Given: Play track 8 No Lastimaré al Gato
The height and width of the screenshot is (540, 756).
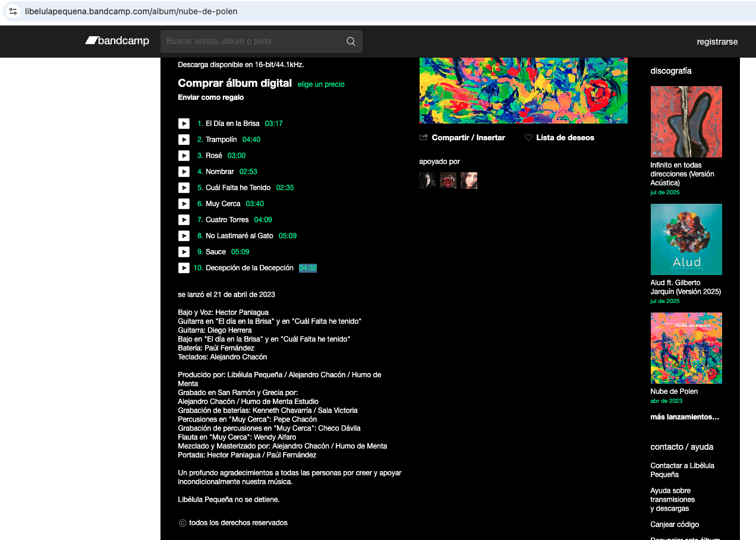Looking at the screenshot, I should (184, 236).
